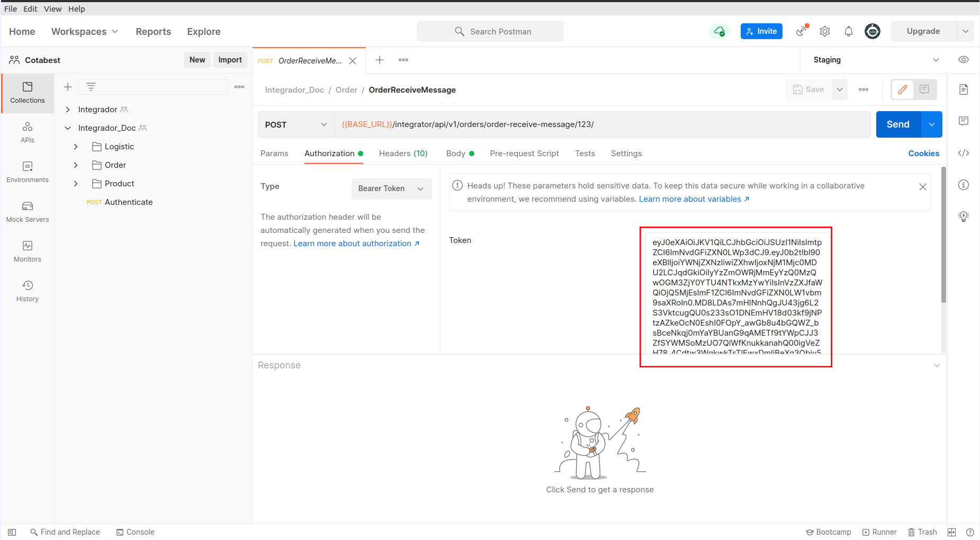Screen dimensions: 980x540
Task: Expand the Logistic folder
Action: click(x=76, y=147)
